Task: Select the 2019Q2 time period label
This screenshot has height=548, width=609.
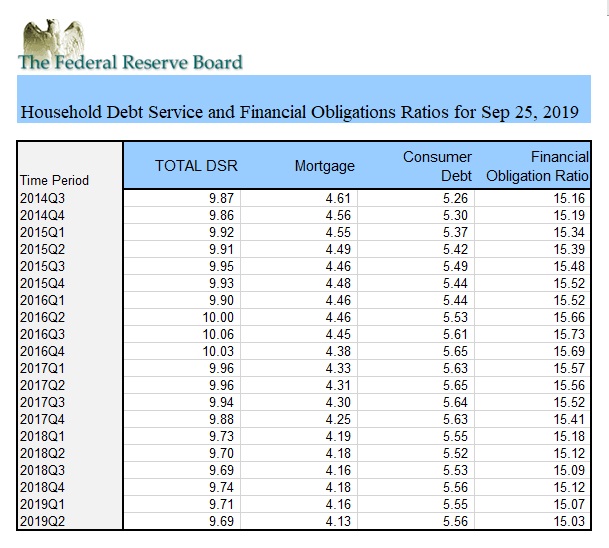Action: click(40, 520)
